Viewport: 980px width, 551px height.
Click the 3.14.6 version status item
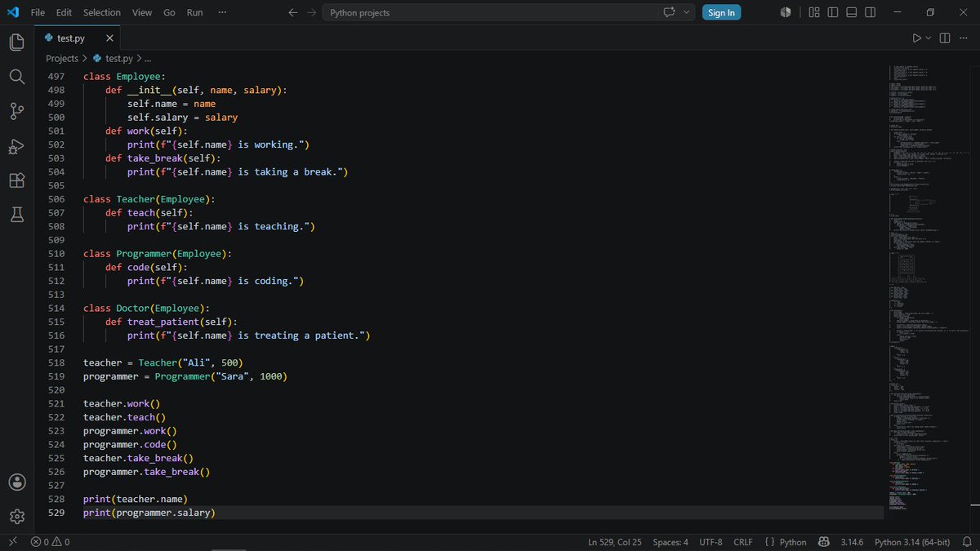click(852, 542)
